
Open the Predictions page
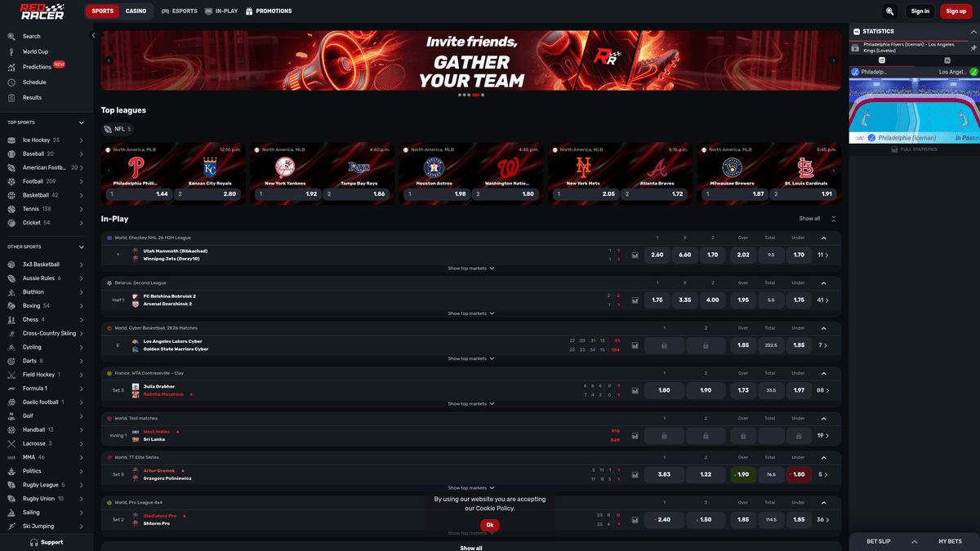tap(37, 67)
